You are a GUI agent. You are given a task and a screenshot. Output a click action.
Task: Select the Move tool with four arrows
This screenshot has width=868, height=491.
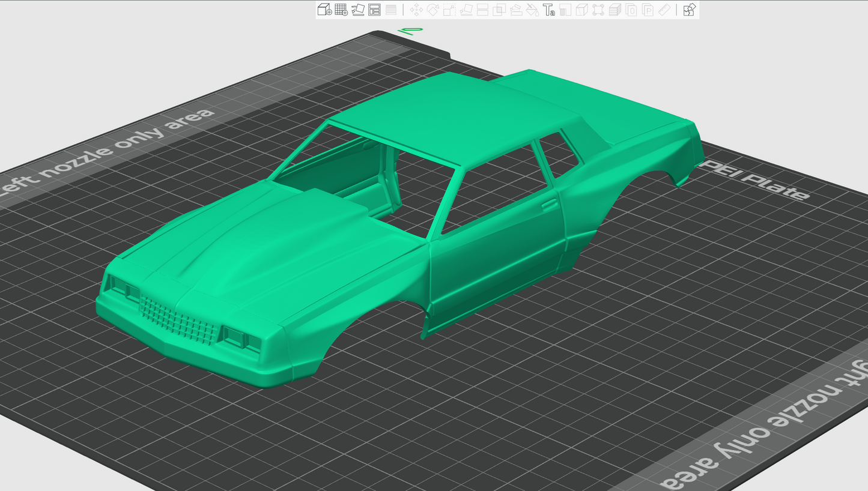click(416, 10)
